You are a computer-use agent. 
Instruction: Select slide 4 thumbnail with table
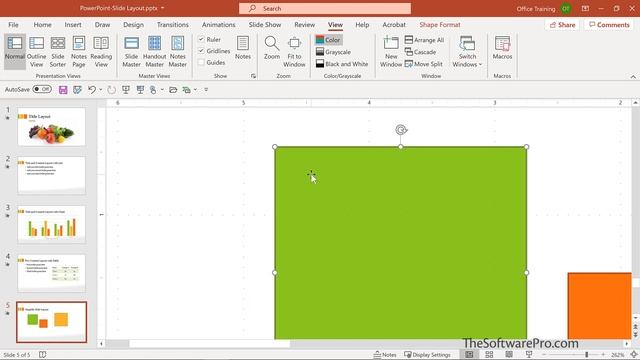pyautogui.click(x=51, y=273)
